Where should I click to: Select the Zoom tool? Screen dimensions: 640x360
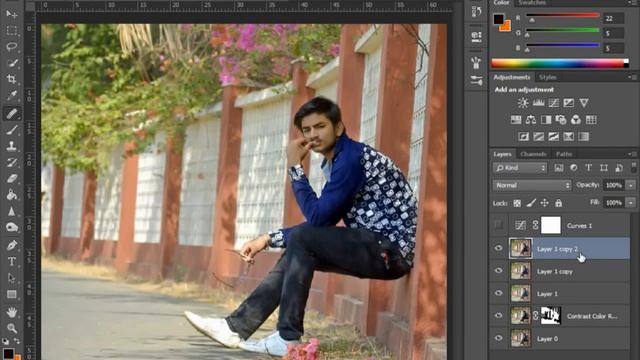[12, 328]
